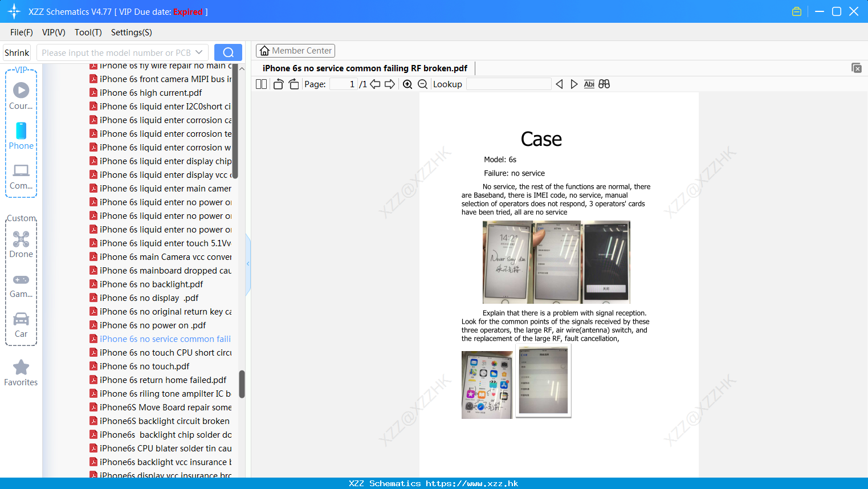Open 'iPhone6s backlight chip solder' file
This screenshot has width=868, height=489.
click(161, 435)
